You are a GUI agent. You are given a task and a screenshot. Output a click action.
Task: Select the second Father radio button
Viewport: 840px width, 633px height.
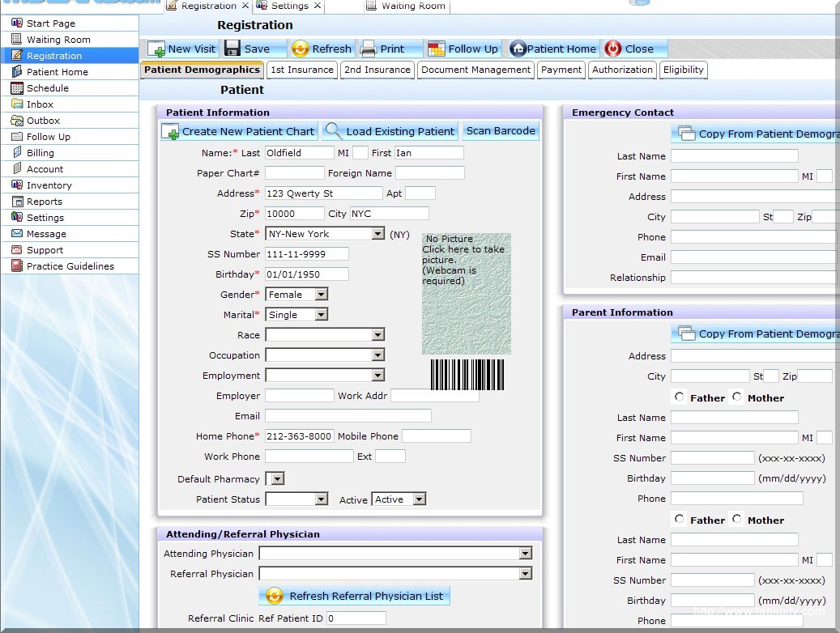pyautogui.click(x=680, y=520)
